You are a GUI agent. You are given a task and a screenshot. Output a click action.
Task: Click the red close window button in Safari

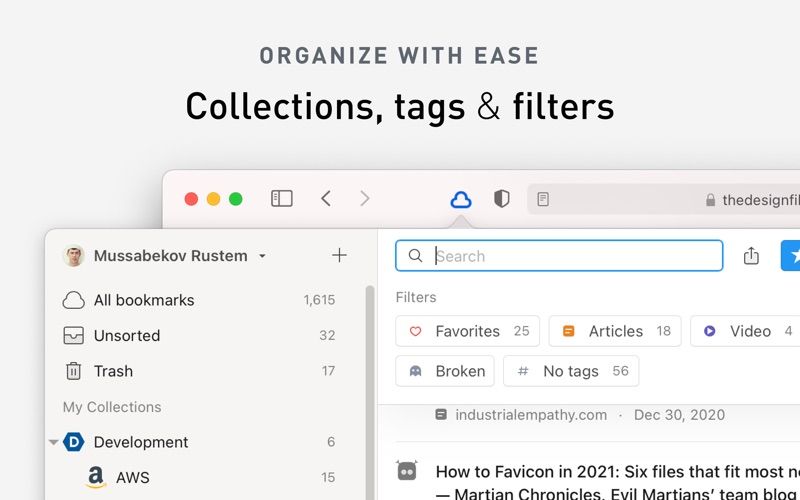(x=191, y=199)
